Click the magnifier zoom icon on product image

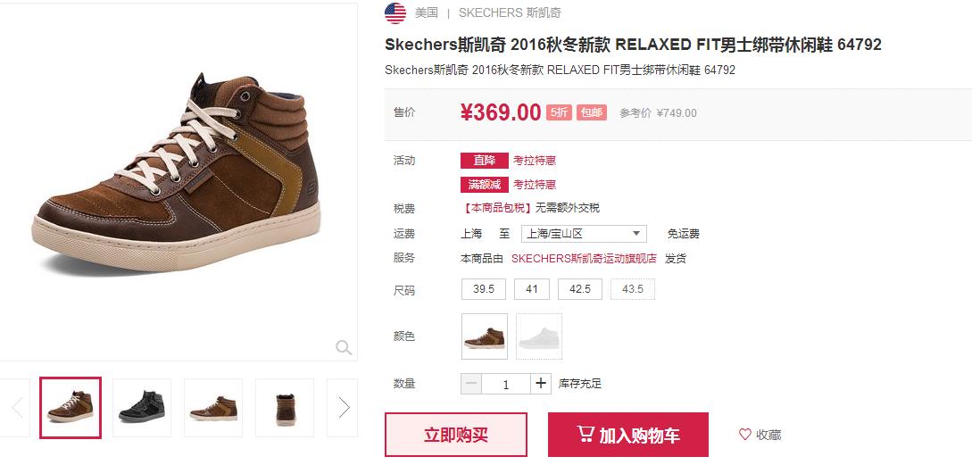343,347
